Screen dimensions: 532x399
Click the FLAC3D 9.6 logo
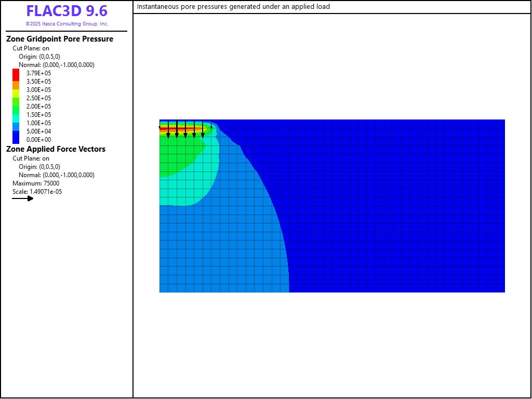(66, 11)
